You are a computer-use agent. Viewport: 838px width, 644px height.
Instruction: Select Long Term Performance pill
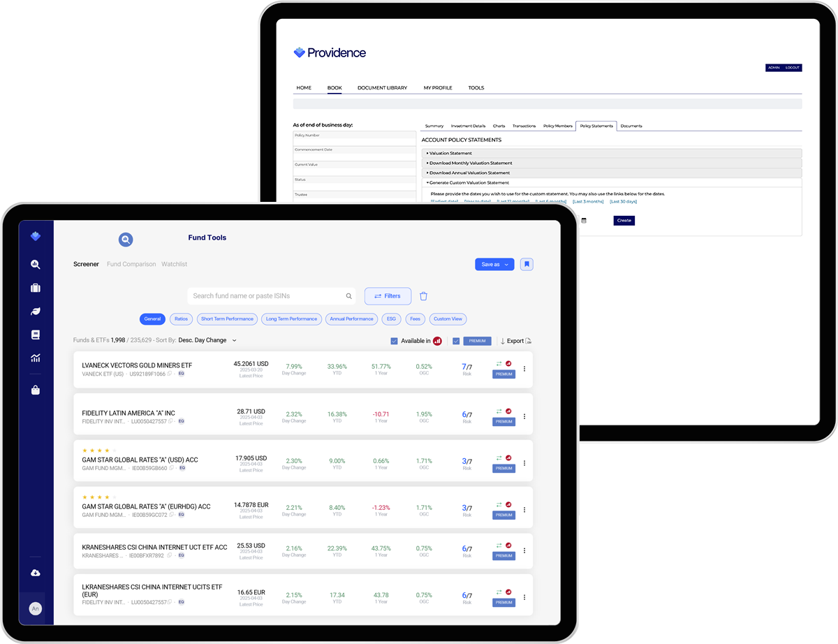pyautogui.click(x=292, y=319)
